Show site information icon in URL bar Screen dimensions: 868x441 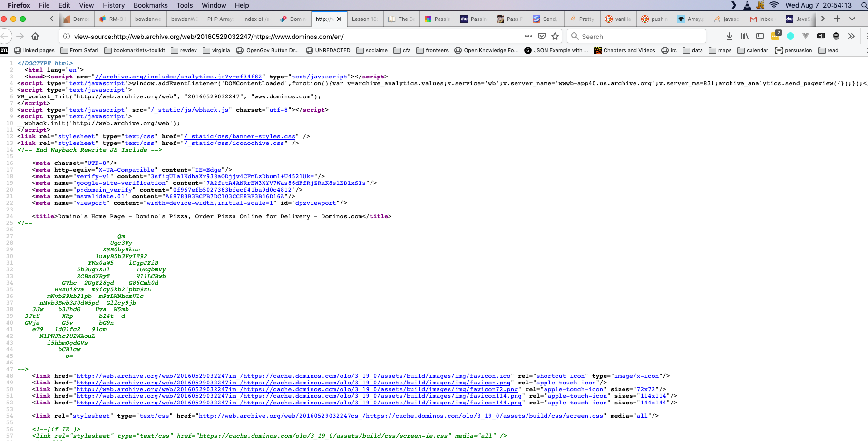(67, 36)
